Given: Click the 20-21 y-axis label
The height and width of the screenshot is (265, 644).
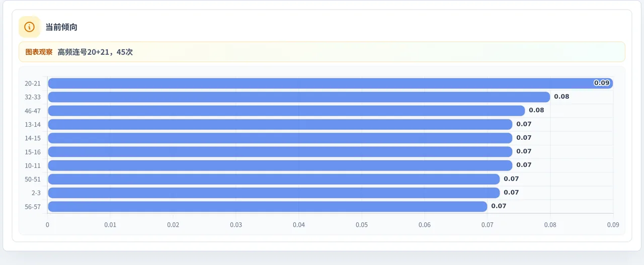Looking at the screenshot, I should coord(33,83).
